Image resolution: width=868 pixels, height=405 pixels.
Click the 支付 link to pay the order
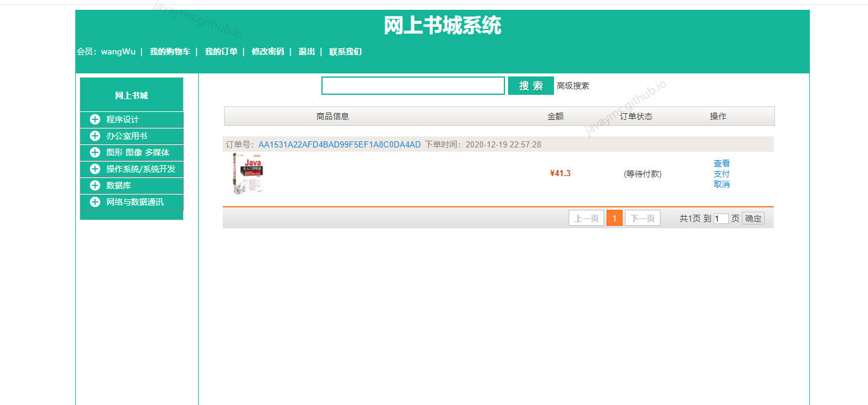tap(722, 173)
